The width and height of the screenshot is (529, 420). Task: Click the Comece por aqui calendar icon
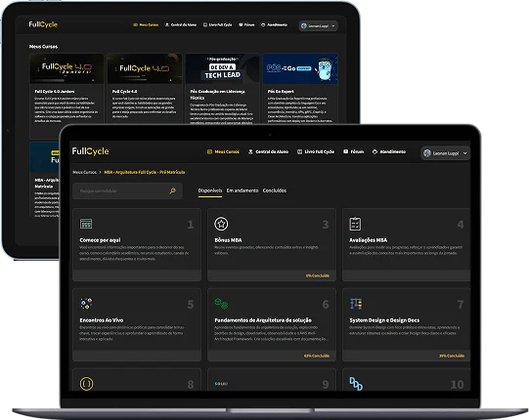point(86,224)
